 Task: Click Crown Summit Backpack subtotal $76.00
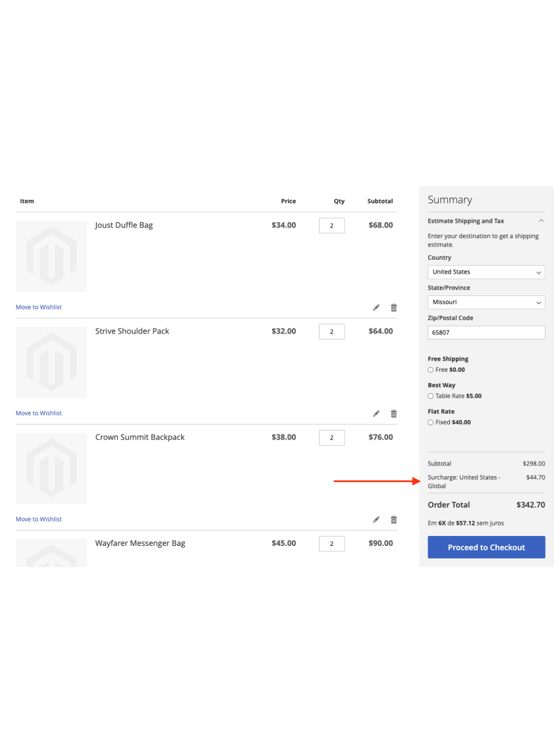click(x=381, y=437)
